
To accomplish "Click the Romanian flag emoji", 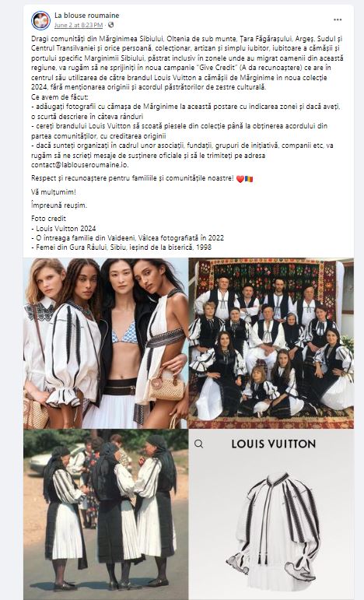I will pos(249,179).
